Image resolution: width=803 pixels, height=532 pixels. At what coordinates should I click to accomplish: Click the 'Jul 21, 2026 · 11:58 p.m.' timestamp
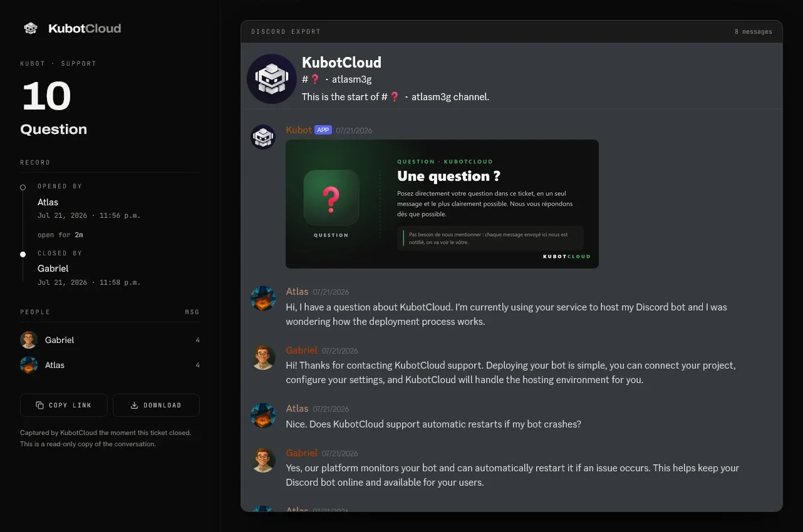pyautogui.click(x=89, y=283)
